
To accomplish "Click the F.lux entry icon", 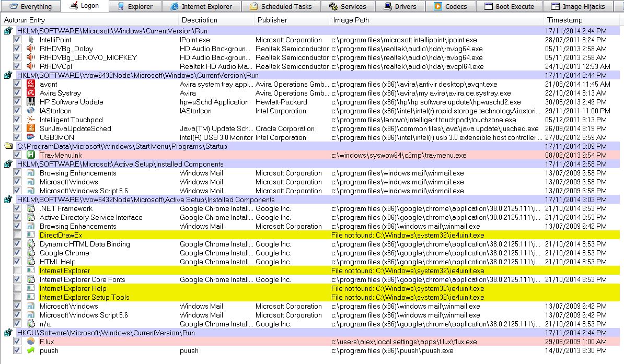I will pyautogui.click(x=31, y=342).
